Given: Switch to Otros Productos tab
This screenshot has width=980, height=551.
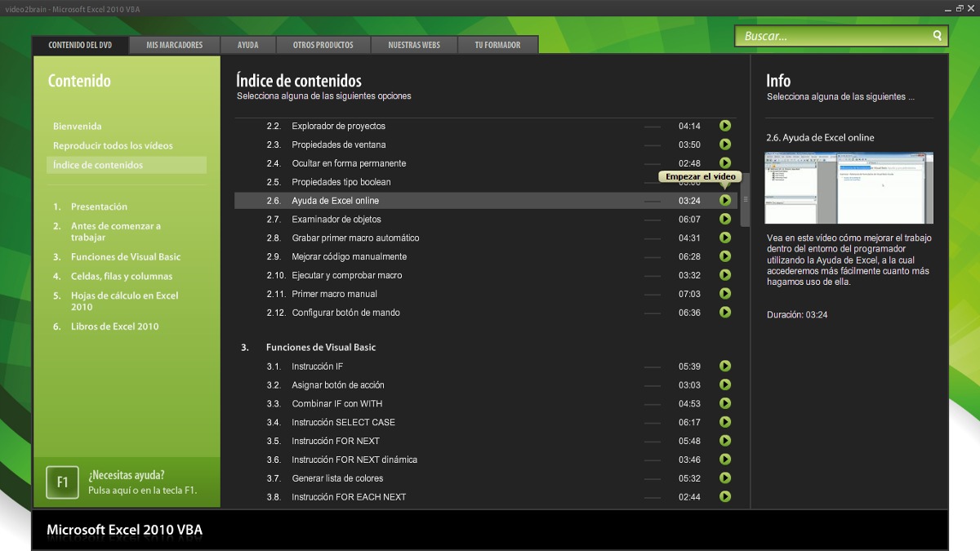Looking at the screenshot, I should point(323,45).
